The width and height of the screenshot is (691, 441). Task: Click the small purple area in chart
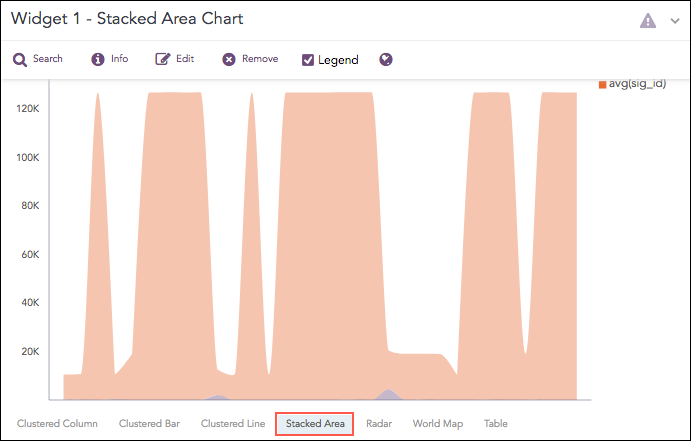pos(389,394)
